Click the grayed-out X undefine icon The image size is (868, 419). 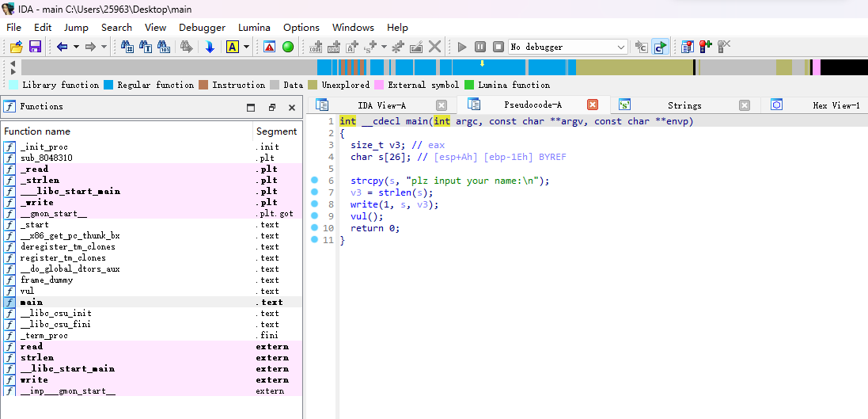(x=435, y=47)
